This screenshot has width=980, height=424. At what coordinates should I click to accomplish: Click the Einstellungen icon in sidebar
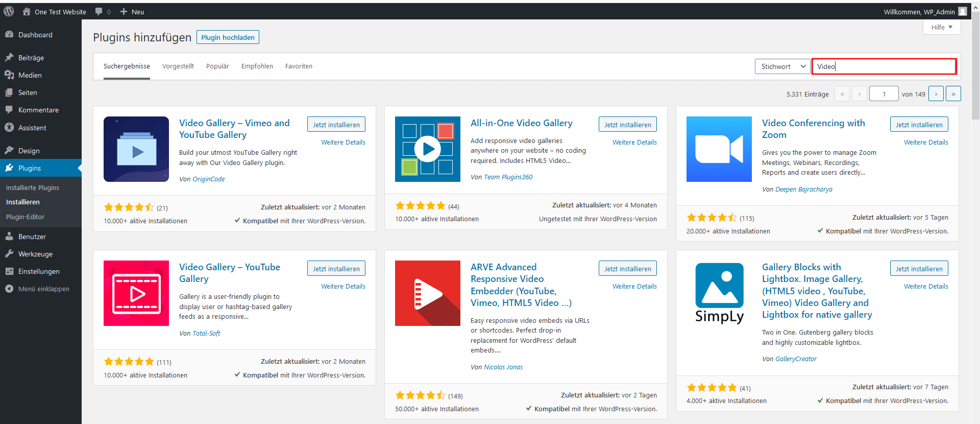9,271
